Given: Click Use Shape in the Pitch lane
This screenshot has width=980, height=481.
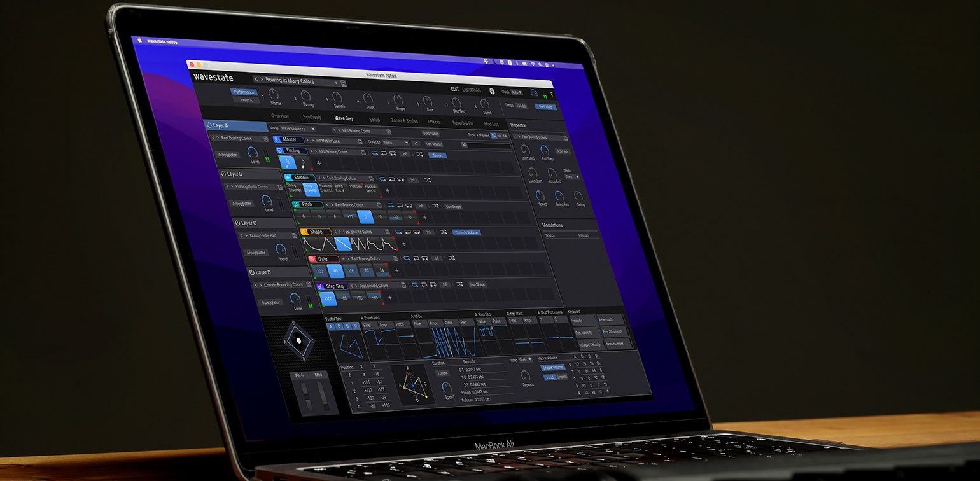Looking at the screenshot, I should (453, 207).
